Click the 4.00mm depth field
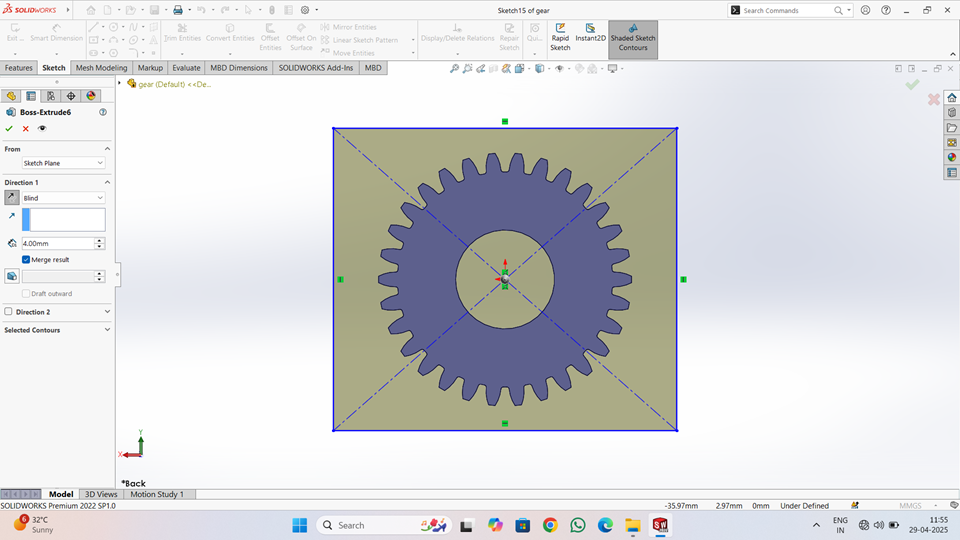This screenshot has height=540, width=960. (58, 243)
